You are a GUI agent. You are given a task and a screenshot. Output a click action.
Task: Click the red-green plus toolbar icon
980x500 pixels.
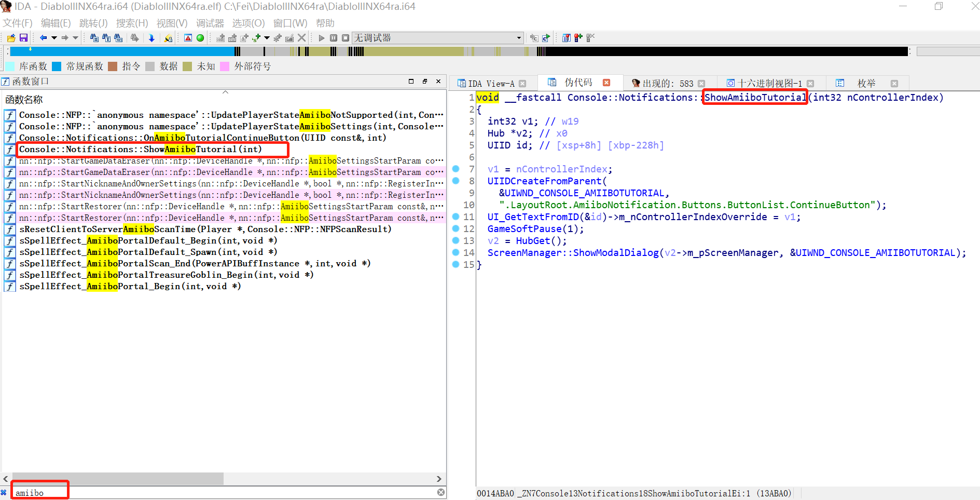[578, 38]
